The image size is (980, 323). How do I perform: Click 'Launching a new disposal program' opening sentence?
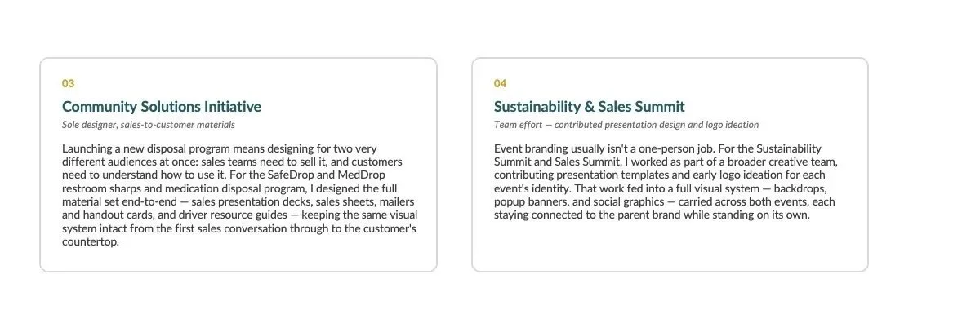(148, 148)
